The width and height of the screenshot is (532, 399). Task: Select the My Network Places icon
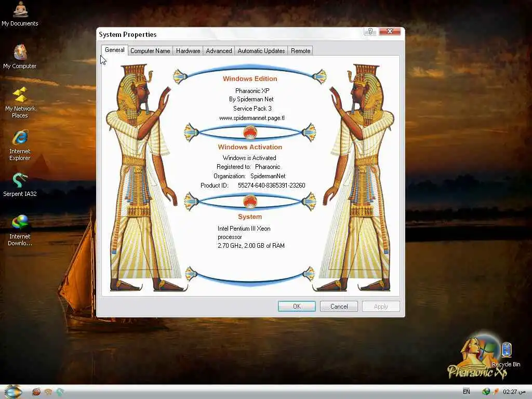pos(20,102)
